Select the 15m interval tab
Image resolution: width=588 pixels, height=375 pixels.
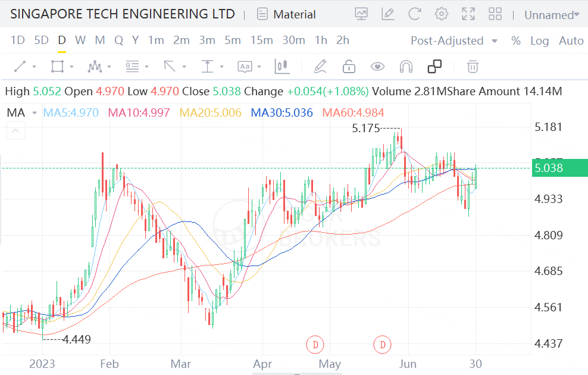261,40
